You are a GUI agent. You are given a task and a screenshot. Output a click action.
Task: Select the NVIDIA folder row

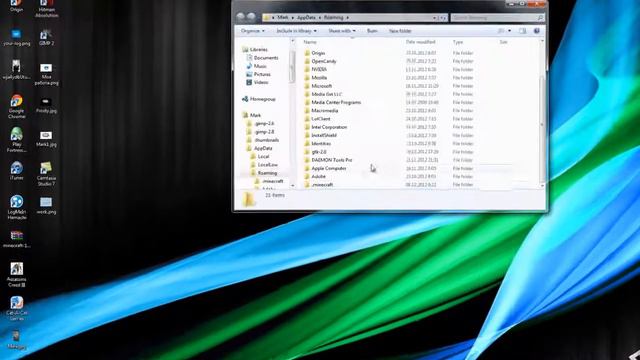(x=319, y=69)
